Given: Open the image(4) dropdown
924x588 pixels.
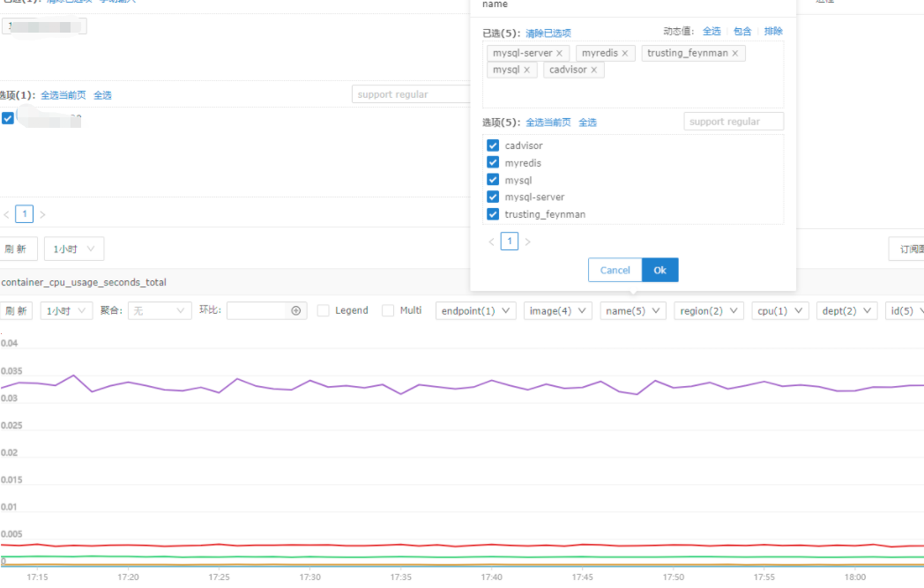Looking at the screenshot, I should click(x=557, y=310).
